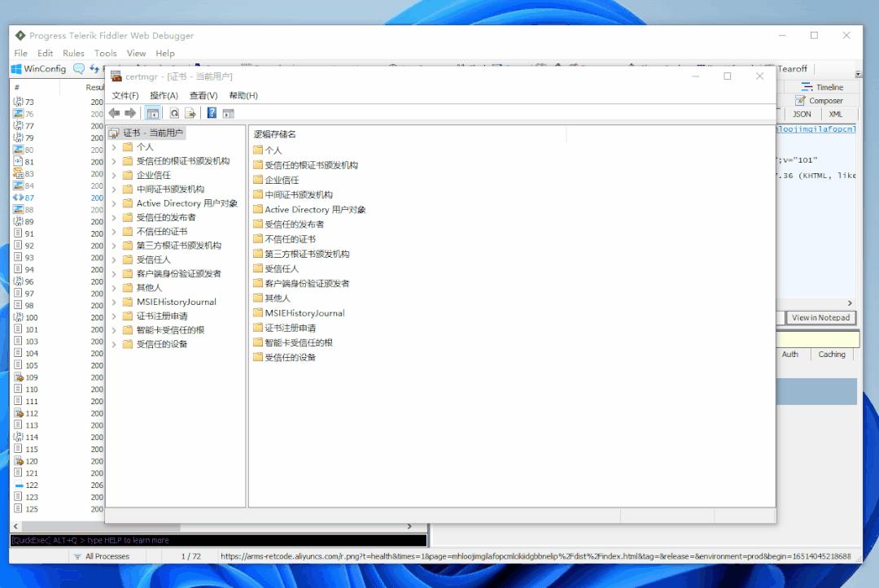Open Help using the question mark icon

211,113
